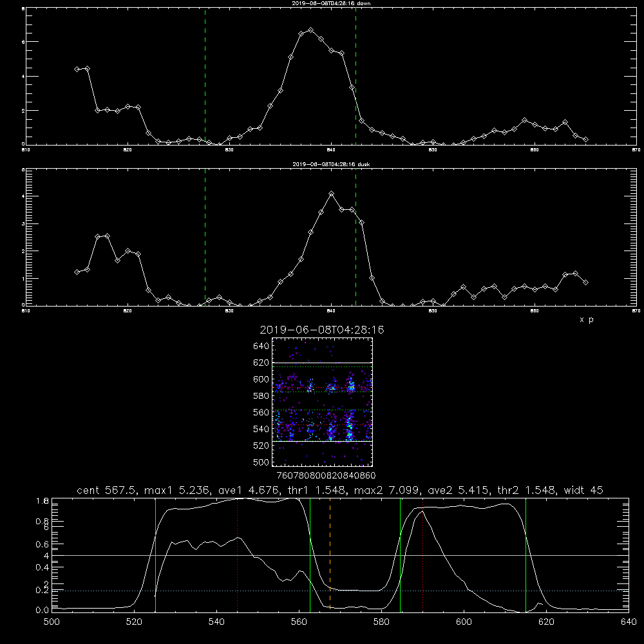
Task: Click heatmap y-axis label 640
Action: point(261,346)
